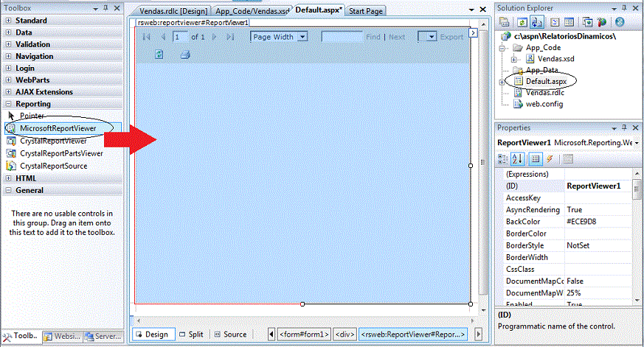Open ReportViewer smart tag arrow
644x347 pixels.
[x=474, y=32]
